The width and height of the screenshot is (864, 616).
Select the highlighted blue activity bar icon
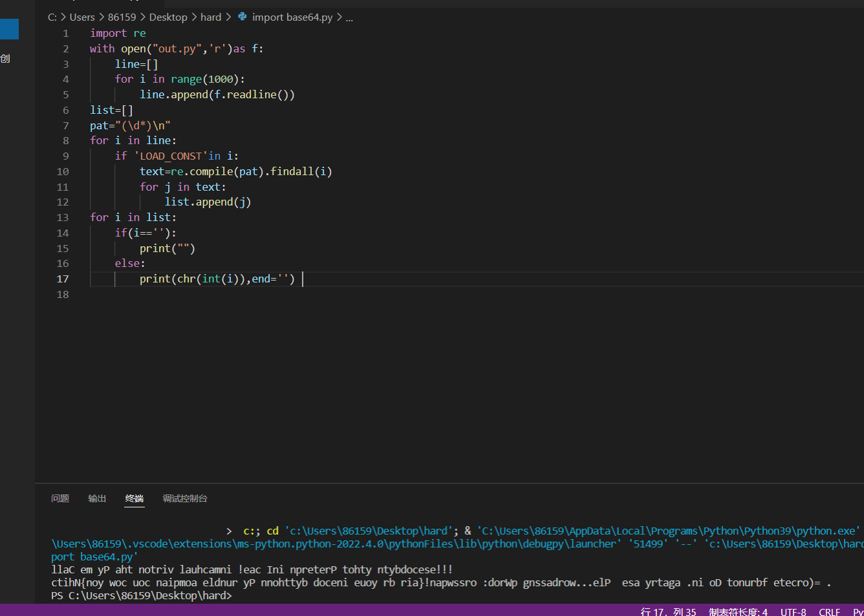click(8, 29)
